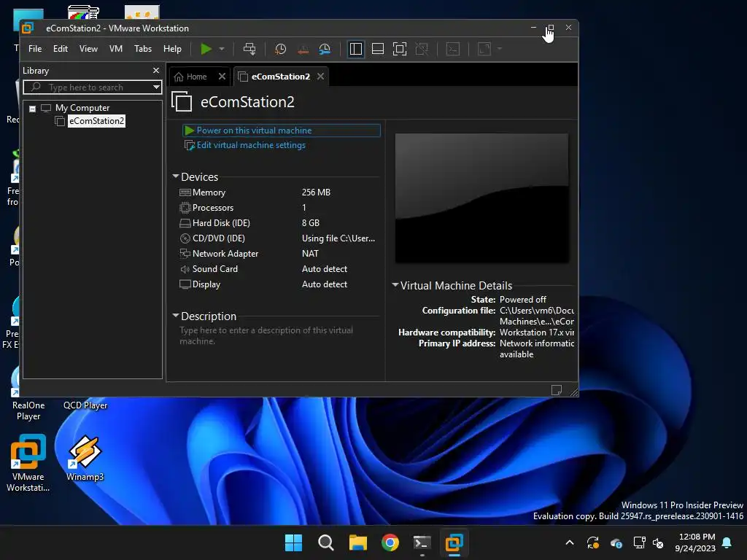The height and width of the screenshot is (560, 747).
Task: Open Google Chrome from taskbar
Action: click(x=390, y=542)
